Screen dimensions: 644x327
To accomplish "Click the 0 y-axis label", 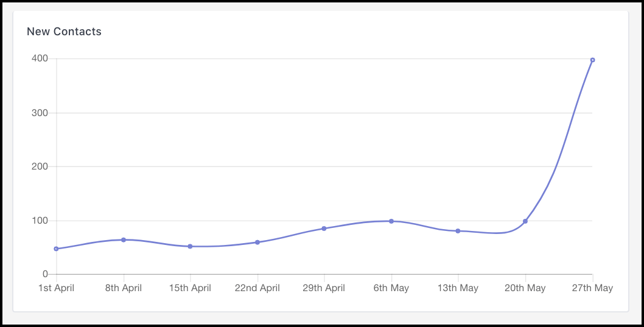I will tap(45, 274).
